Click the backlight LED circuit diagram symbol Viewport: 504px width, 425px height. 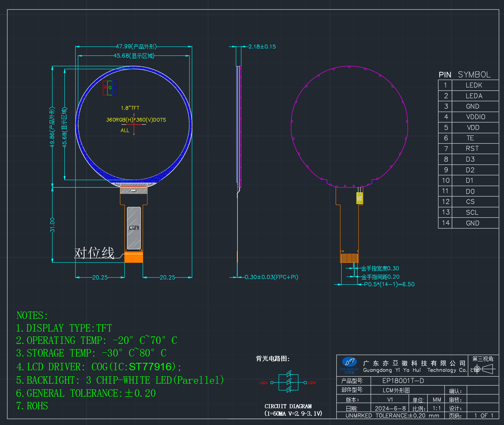(288, 382)
